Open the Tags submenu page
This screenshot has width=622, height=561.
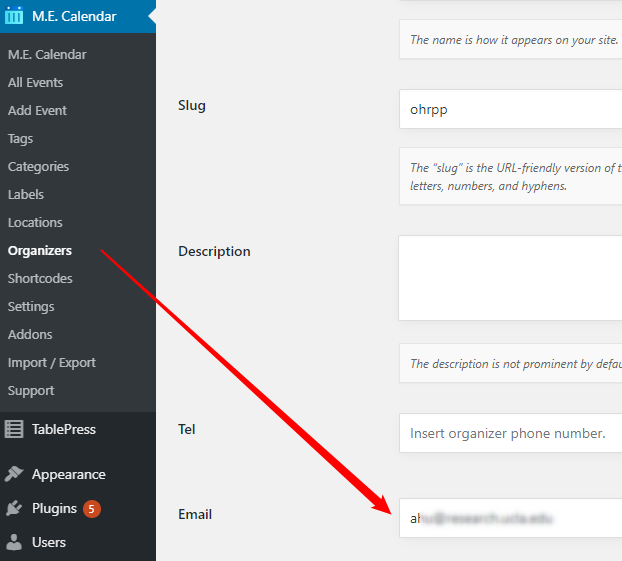pyautogui.click(x=20, y=138)
